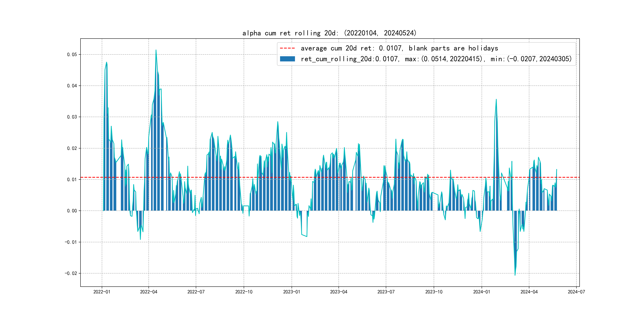Click the 2024-04 x-axis tick label
The image size is (644, 322).
pos(529,292)
